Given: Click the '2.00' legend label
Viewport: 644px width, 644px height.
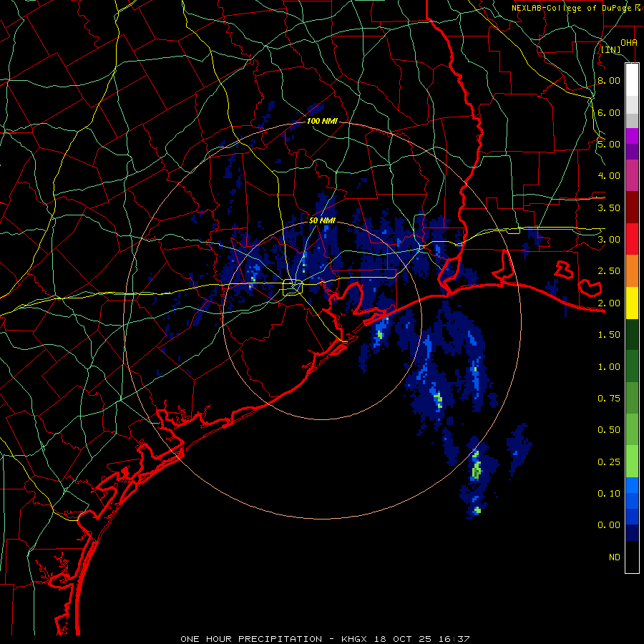Looking at the screenshot, I should tap(609, 303).
